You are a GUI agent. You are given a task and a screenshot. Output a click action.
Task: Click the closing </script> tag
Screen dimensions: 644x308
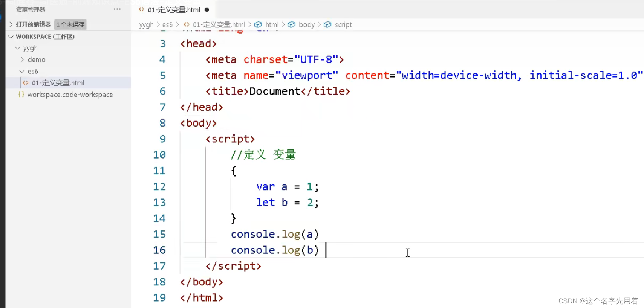233,266
